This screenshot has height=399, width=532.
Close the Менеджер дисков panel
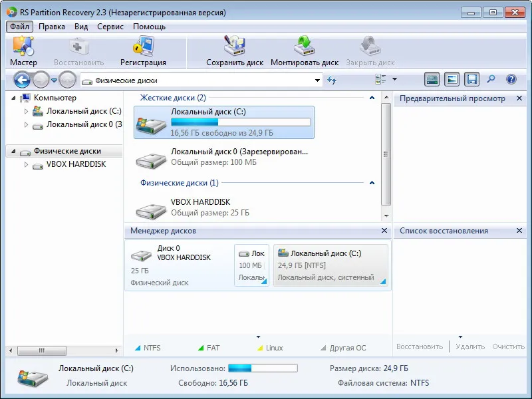point(384,230)
